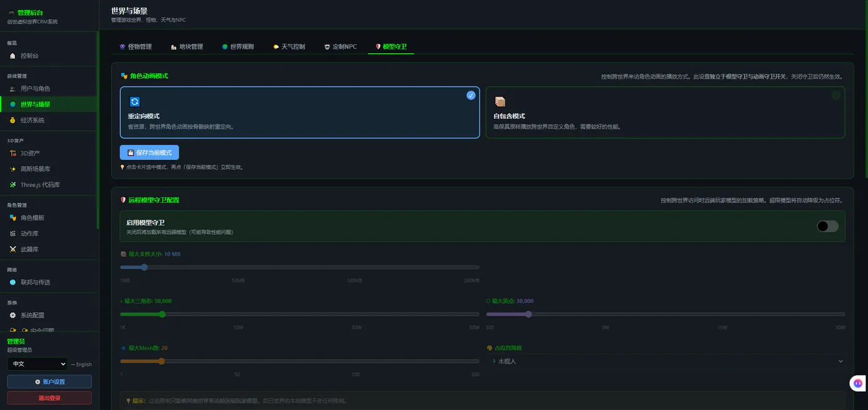Switch to the 怪物管理 tab

(x=135, y=47)
